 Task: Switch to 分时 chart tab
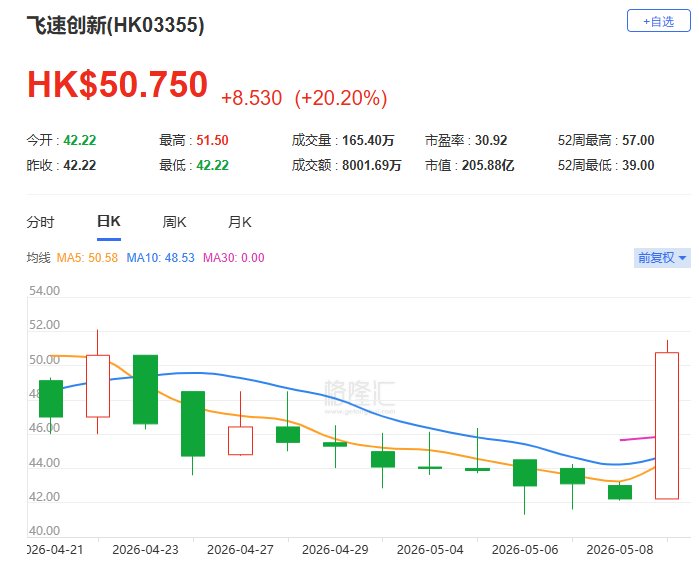coord(40,222)
